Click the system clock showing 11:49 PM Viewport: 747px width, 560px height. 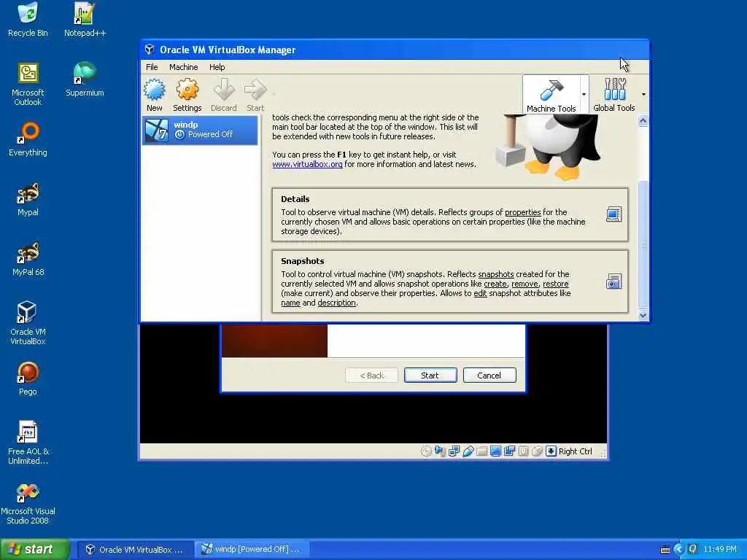pyautogui.click(x=720, y=550)
